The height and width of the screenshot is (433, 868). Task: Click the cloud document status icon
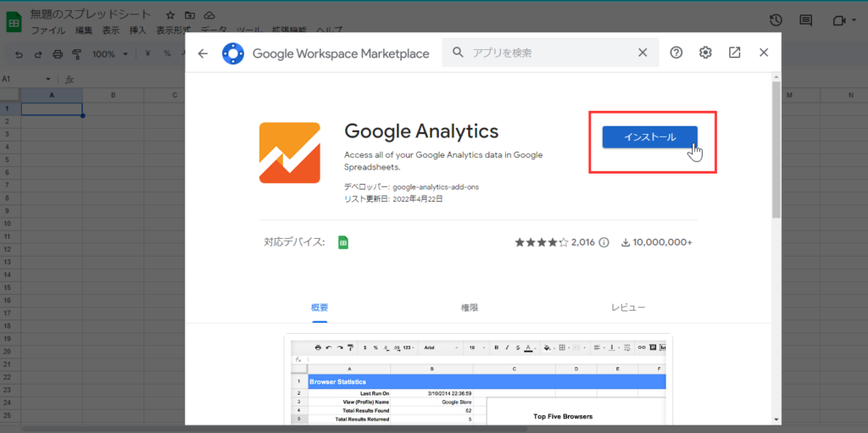209,14
